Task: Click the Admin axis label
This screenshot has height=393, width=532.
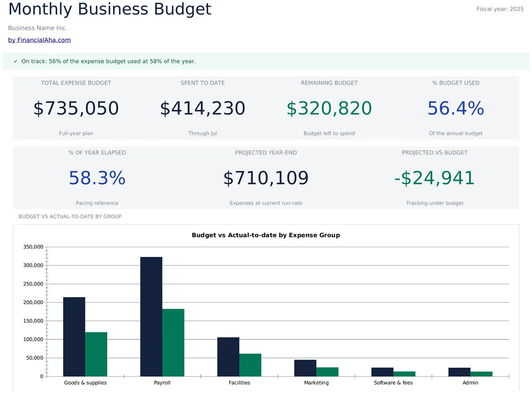Action: pyautogui.click(x=470, y=383)
